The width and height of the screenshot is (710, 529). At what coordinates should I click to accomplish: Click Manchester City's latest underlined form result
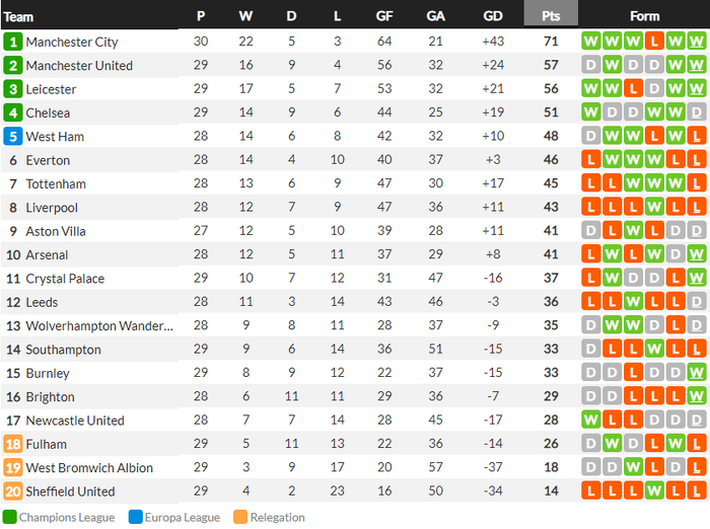pyautogui.click(x=696, y=42)
